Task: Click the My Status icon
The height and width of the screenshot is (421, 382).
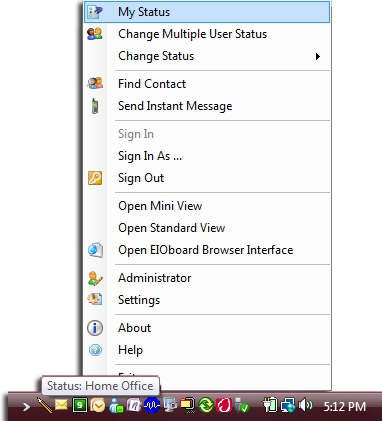Action: click(x=95, y=12)
